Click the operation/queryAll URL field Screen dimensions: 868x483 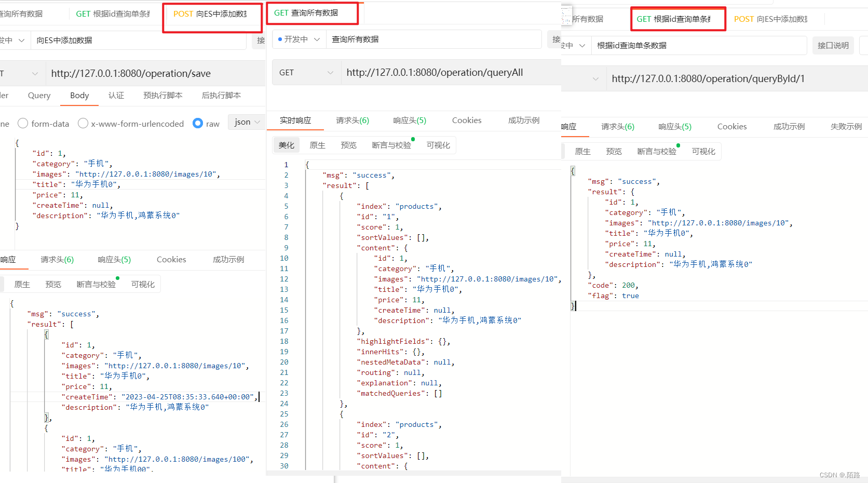pyautogui.click(x=451, y=73)
